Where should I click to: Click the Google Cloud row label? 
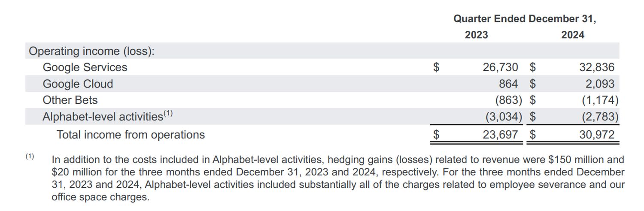[x=78, y=84]
